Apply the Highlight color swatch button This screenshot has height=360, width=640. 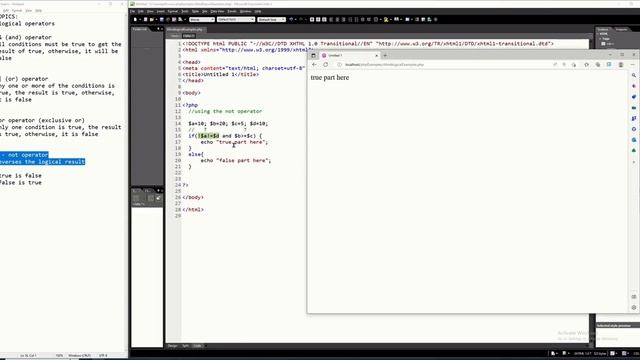386,19
